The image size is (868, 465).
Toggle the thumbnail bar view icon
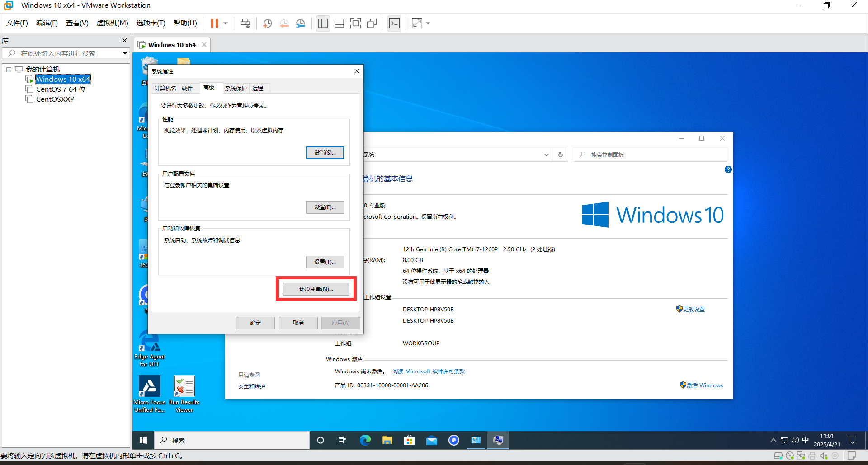click(339, 23)
